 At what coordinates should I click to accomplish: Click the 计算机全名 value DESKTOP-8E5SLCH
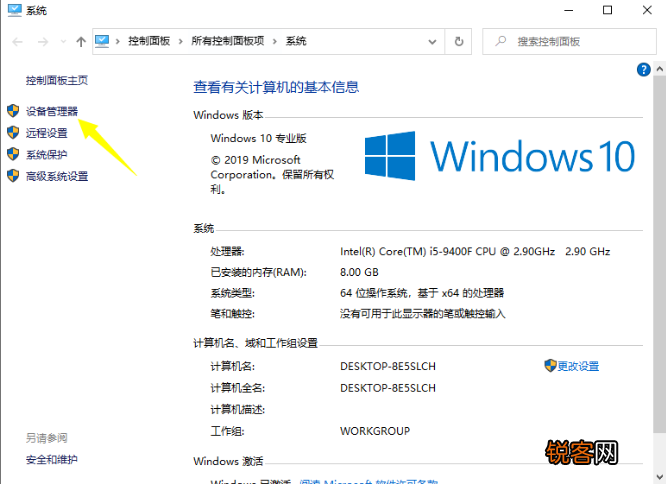pos(388,388)
